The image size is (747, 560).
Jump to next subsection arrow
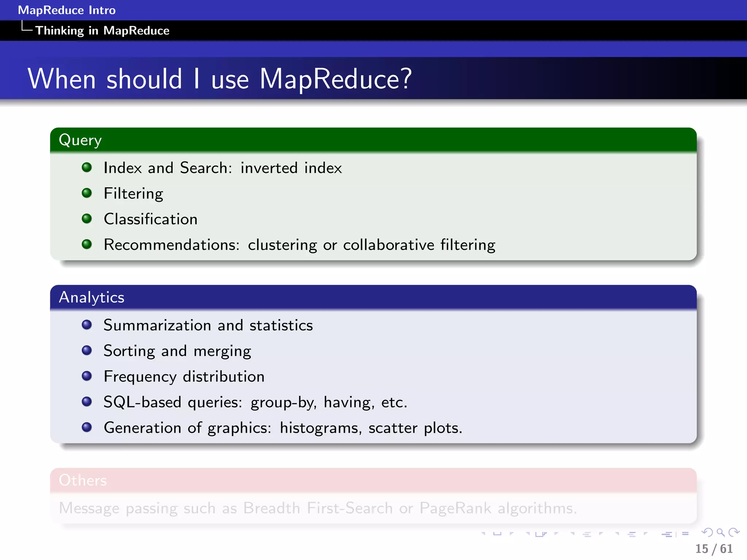tap(601, 534)
